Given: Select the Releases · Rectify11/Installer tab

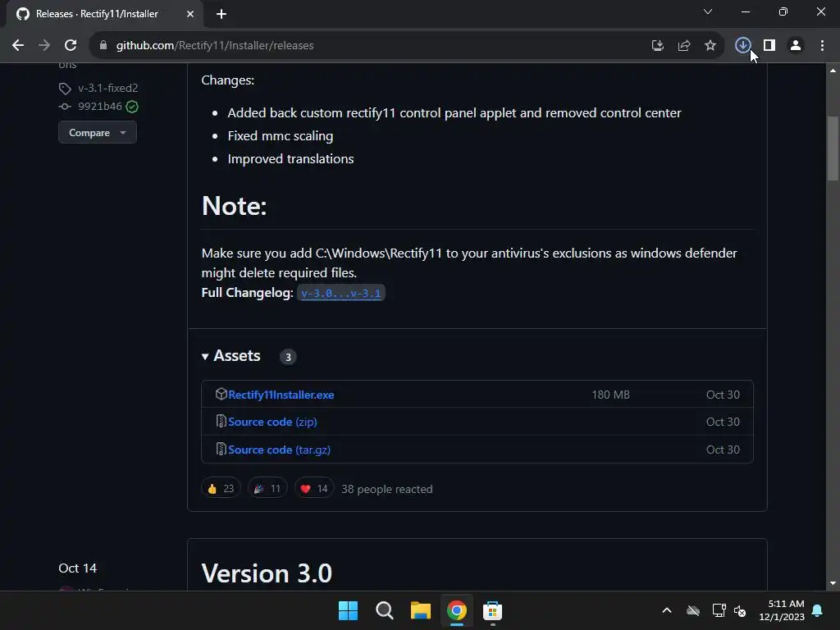Looking at the screenshot, I should pyautogui.click(x=105, y=14).
